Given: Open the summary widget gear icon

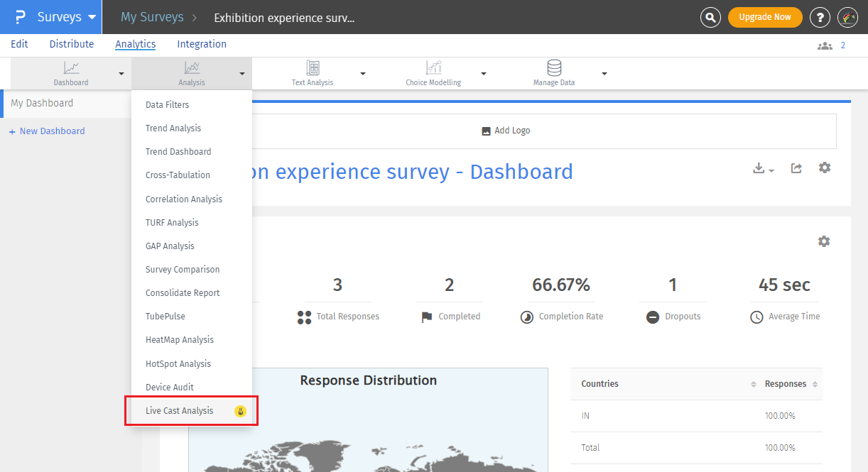Looking at the screenshot, I should pos(823,241).
